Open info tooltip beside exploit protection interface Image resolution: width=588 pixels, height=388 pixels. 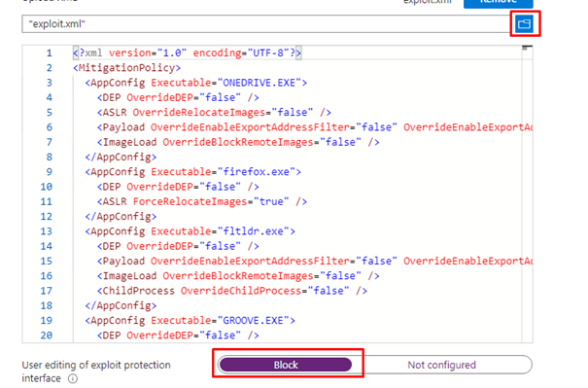[x=73, y=378]
